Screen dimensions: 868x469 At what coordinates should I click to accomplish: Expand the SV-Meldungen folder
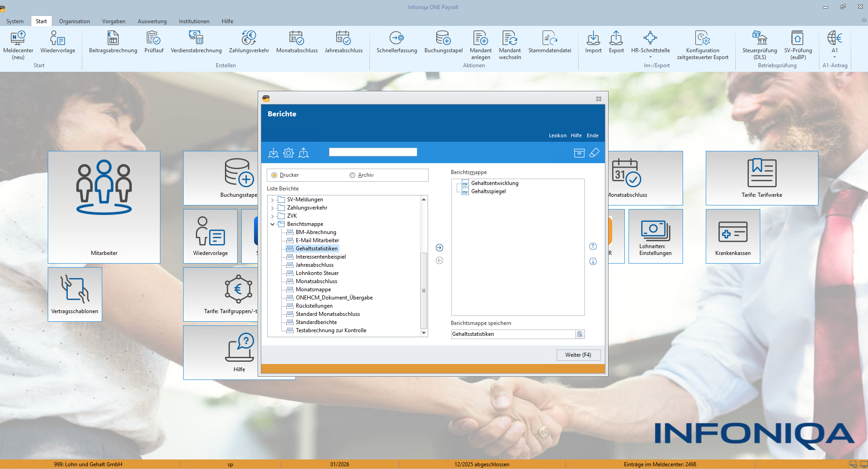pyautogui.click(x=273, y=200)
